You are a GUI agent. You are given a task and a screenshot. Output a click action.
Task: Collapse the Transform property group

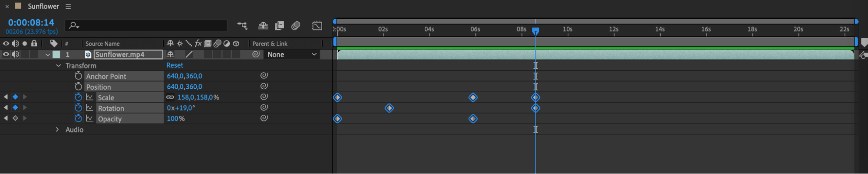[x=58, y=66]
